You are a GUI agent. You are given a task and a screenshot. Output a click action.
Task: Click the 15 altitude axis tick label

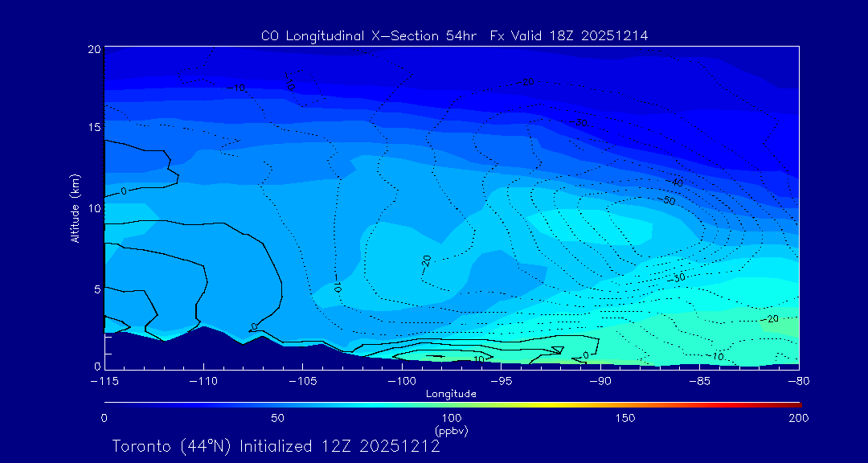pyautogui.click(x=95, y=127)
